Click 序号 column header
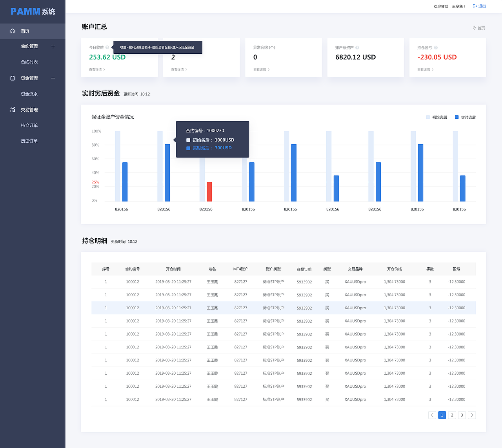Viewport: 502px width, 448px height. click(106, 269)
